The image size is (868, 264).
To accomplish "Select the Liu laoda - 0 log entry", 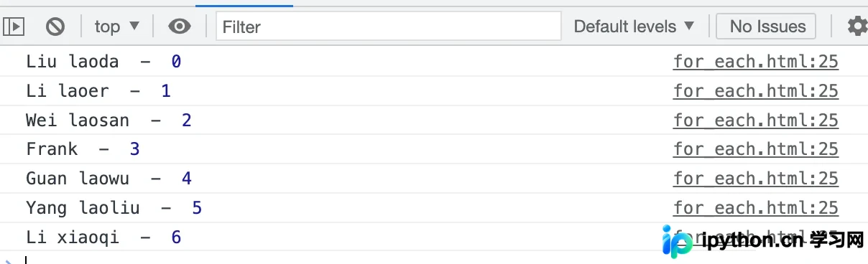I will [x=103, y=62].
